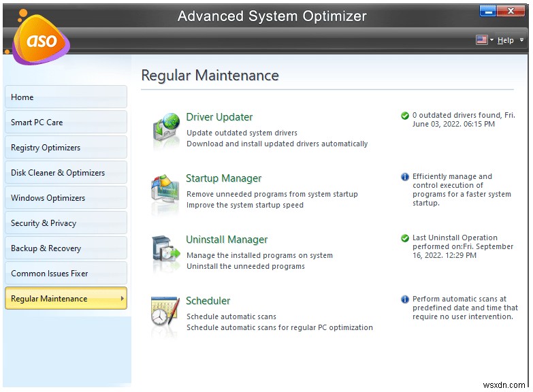Viewport: 533px width, 392px height.
Task: Click 'Efficiently manage and control execution' description
Action: (x=462, y=189)
